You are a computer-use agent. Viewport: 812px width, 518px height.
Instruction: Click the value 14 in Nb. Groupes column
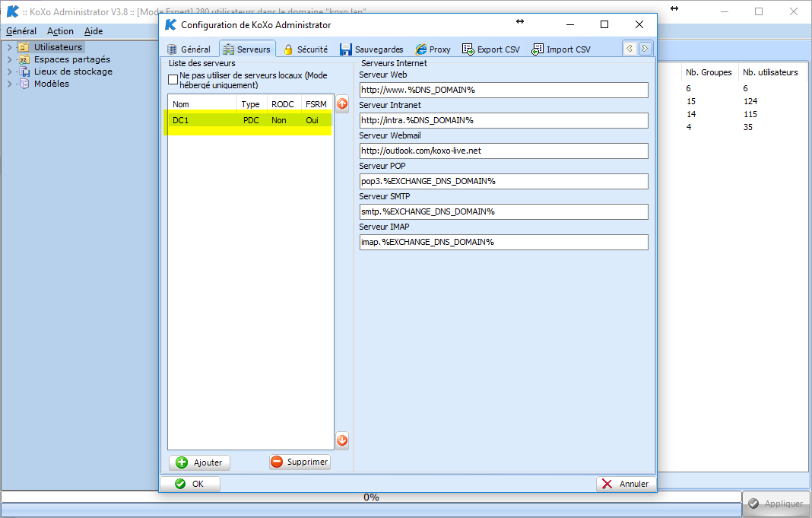pos(691,115)
